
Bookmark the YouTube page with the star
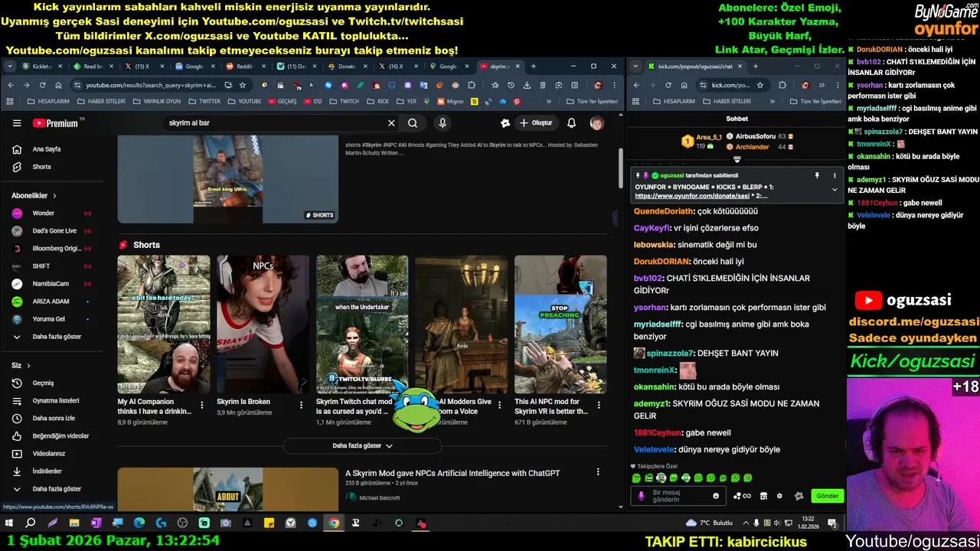(243, 85)
